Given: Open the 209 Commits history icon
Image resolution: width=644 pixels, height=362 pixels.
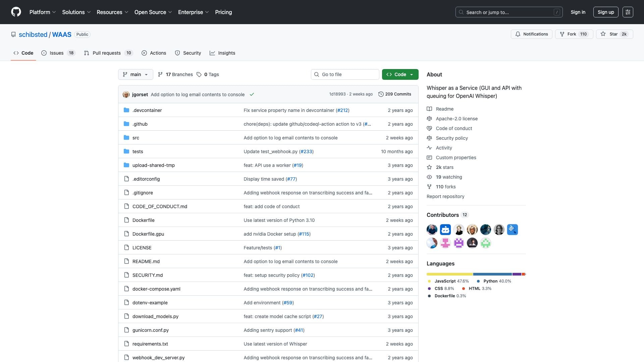Looking at the screenshot, I should 381,94.
